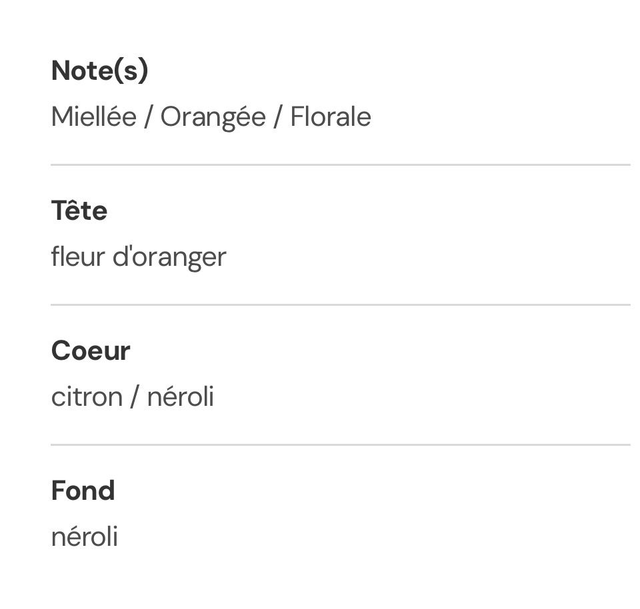Click the Coeur heading
Screen dimensions: 640x609
(x=91, y=351)
